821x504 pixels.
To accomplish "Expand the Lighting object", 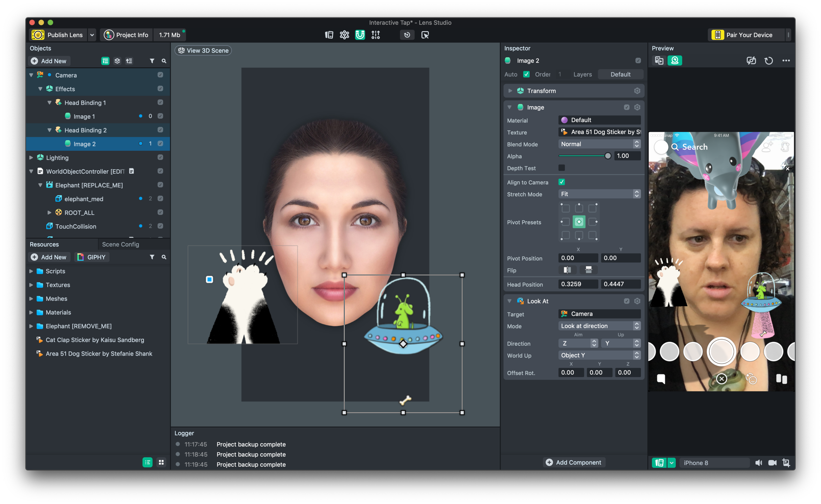I will pyautogui.click(x=31, y=157).
